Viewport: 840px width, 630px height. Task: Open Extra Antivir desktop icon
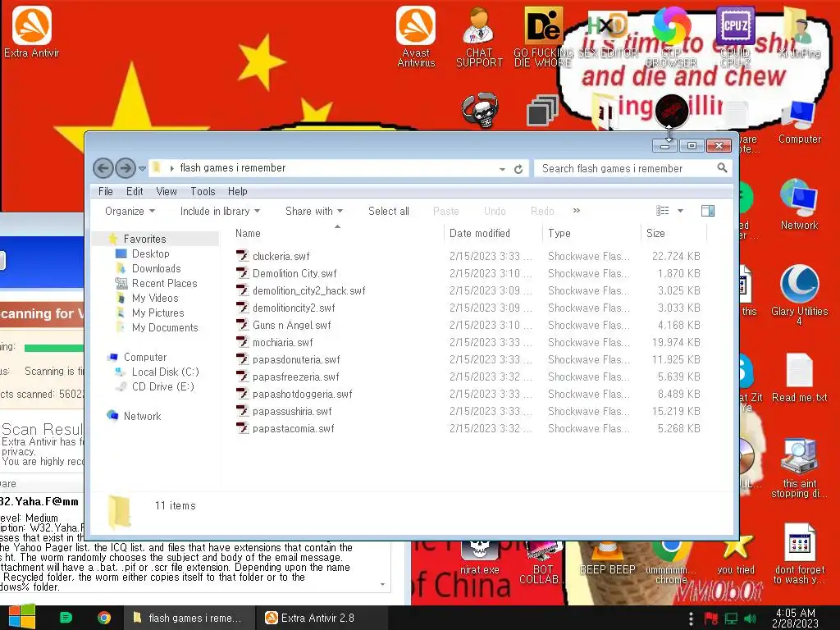[32, 32]
